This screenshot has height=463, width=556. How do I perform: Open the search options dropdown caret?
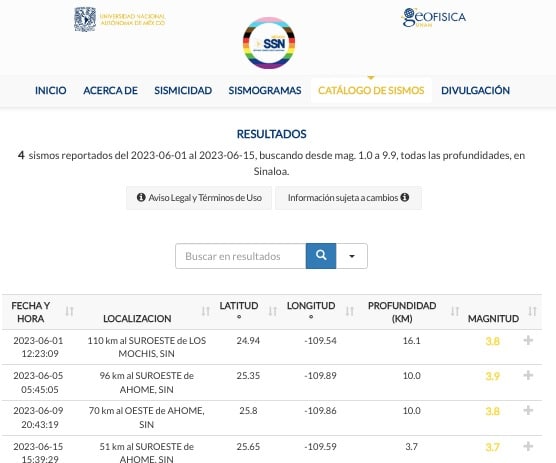click(x=352, y=256)
